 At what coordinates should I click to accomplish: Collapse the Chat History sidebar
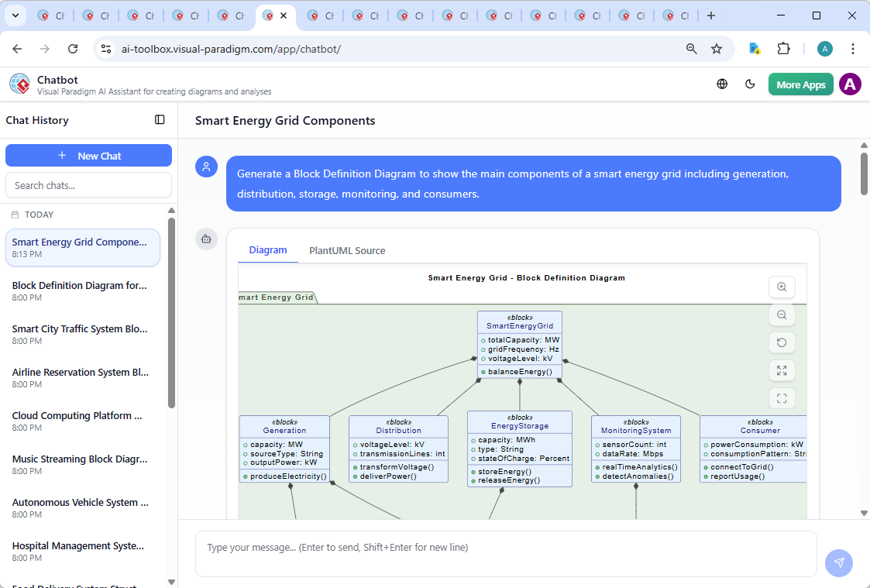click(160, 119)
